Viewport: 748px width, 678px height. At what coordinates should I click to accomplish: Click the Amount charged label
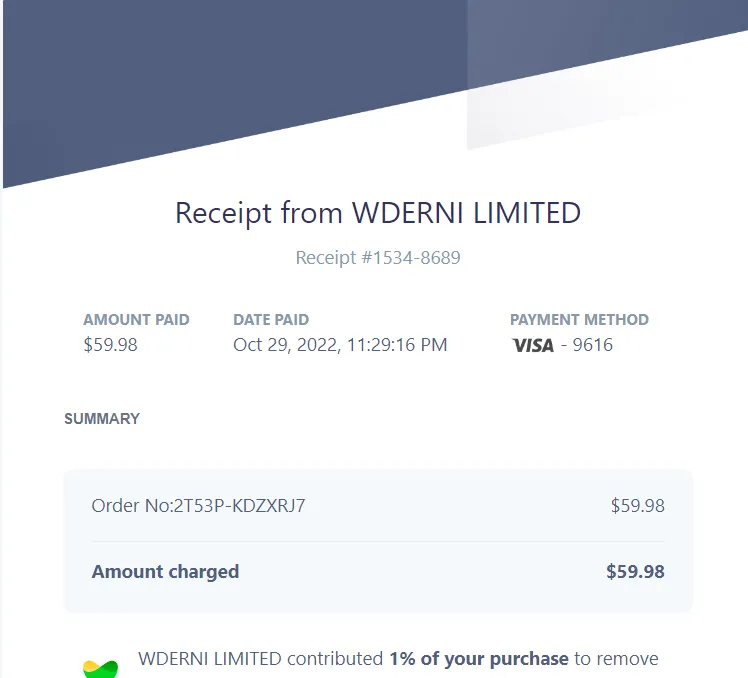click(x=165, y=572)
